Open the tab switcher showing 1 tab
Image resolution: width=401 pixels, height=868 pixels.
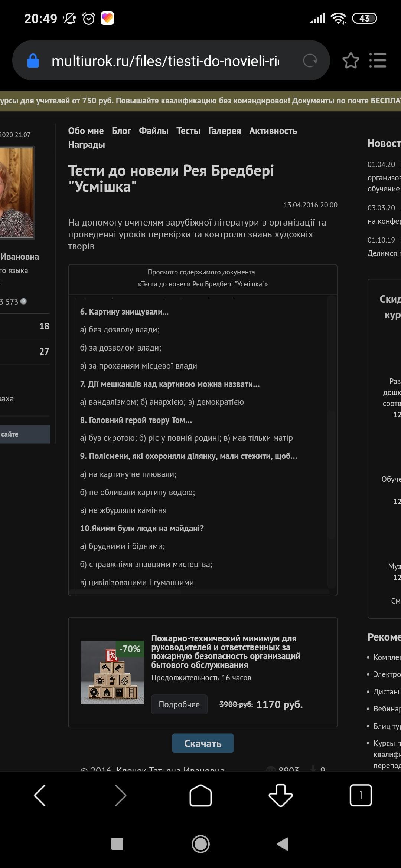pyautogui.click(x=361, y=795)
